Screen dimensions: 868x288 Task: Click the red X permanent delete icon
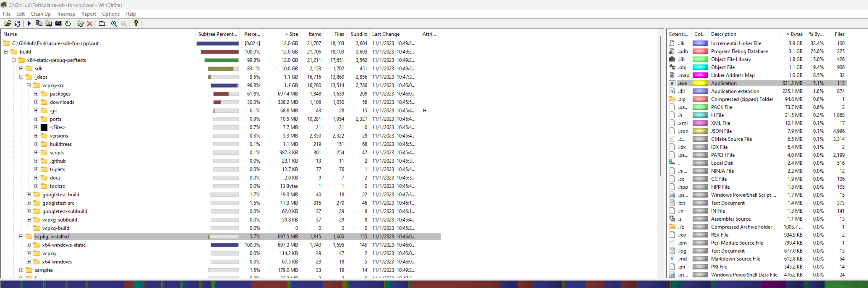(x=90, y=23)
